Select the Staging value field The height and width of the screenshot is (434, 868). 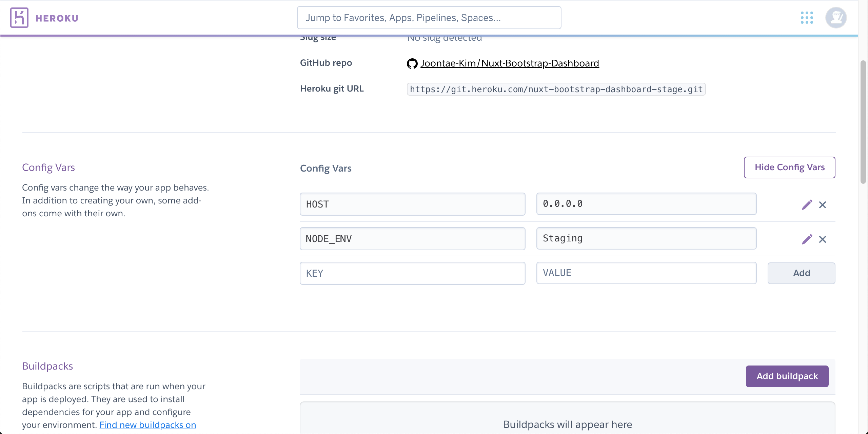pos(646,238)
